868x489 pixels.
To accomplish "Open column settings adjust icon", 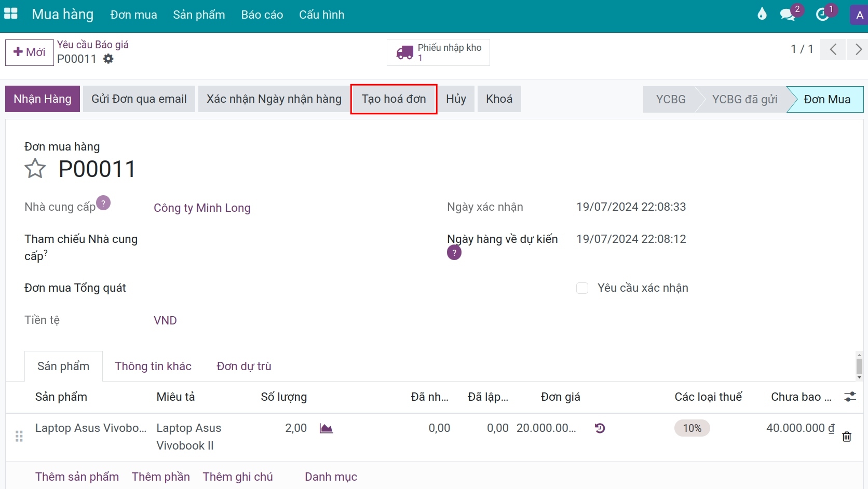I will coord(850,397).
